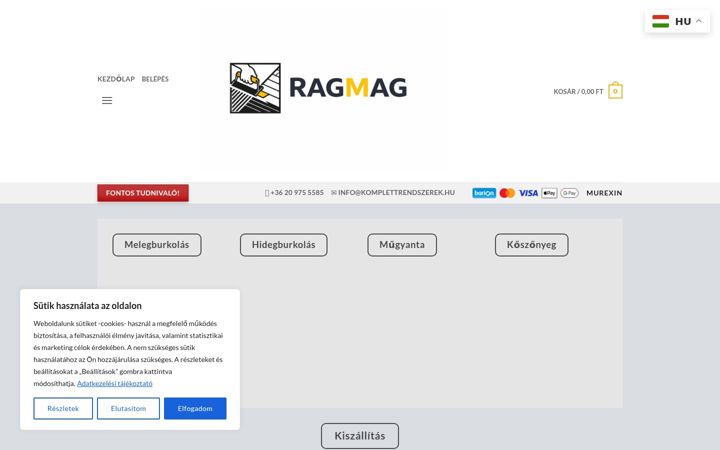The height and width of the screenshot is (450, 720).
Task: Go to Kezdőlap menu item
Action: [116, 79]
